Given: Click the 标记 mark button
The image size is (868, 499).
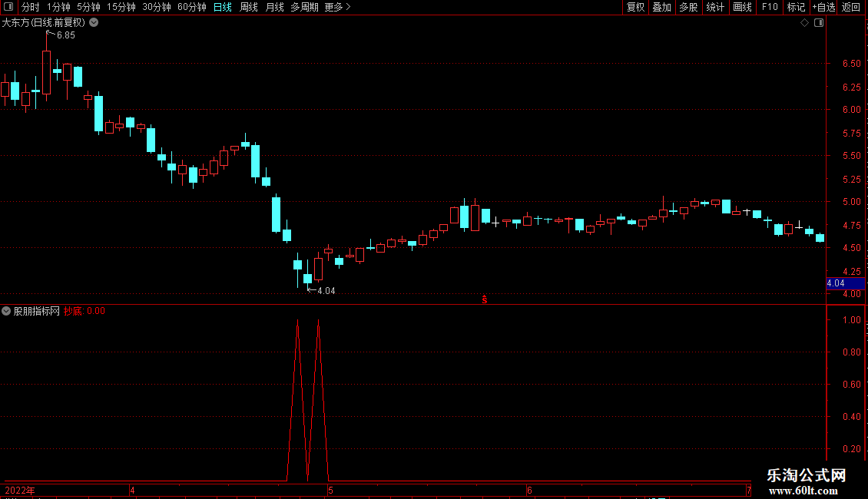Looking at the screenshot, I should (x=796, y=7).
